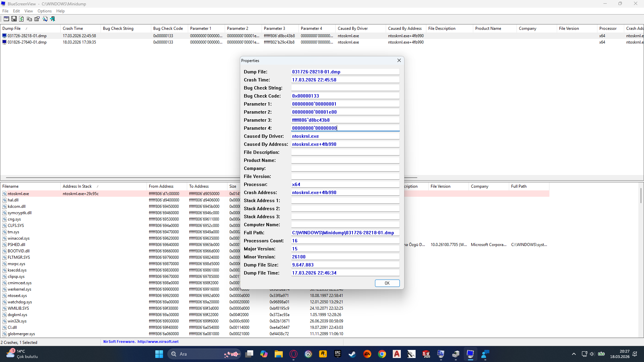644x362 pixels.
Task: Show hidden system tray icons
Action: coord(574,354)
